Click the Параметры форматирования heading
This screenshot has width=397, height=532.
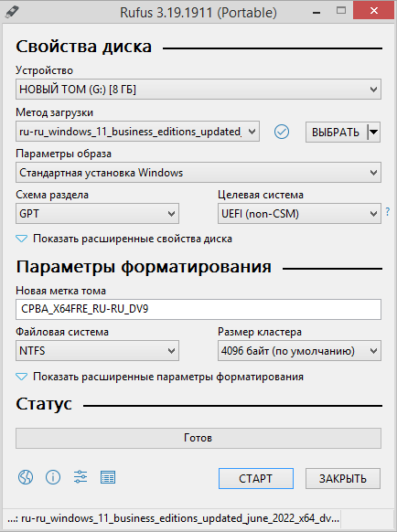[x=144, y=267]
